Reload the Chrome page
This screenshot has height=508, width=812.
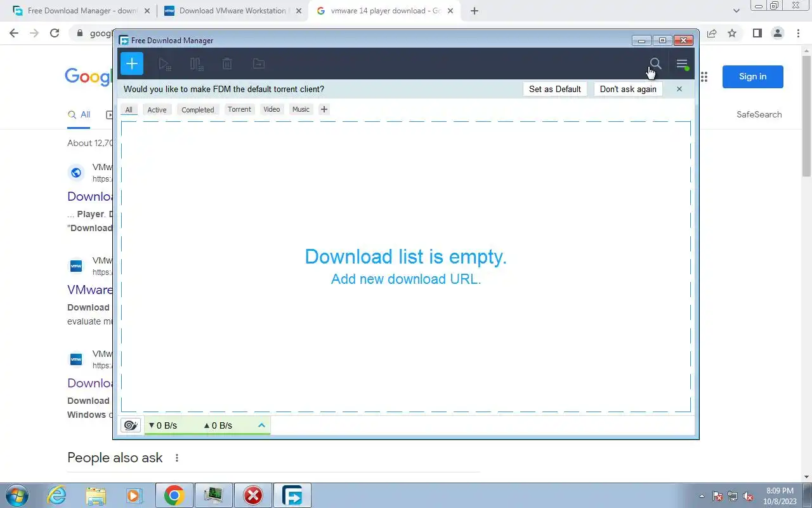tap(55, 33)
